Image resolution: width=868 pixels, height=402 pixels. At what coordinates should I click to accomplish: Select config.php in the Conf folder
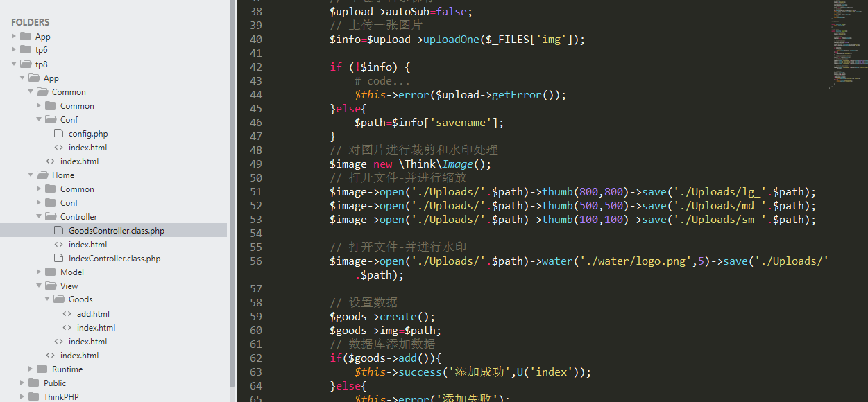point(88,133)
